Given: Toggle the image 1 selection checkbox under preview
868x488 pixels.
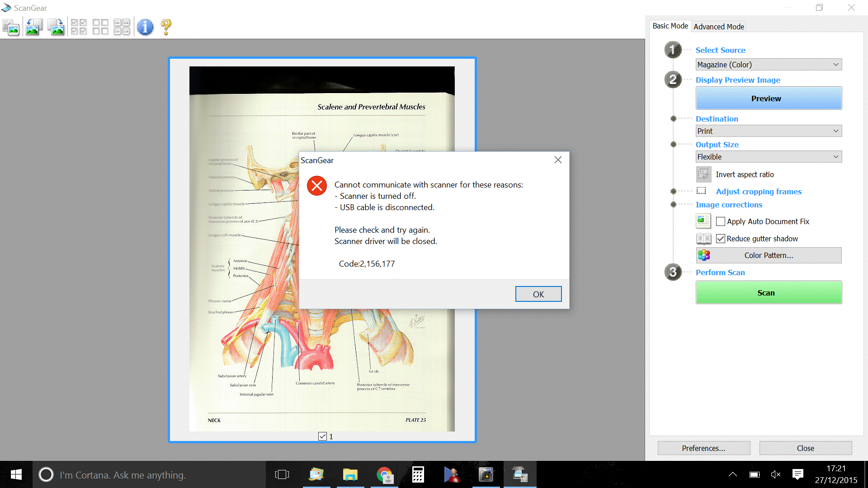Looking at the screenshot, I should (x=322, y=436).
